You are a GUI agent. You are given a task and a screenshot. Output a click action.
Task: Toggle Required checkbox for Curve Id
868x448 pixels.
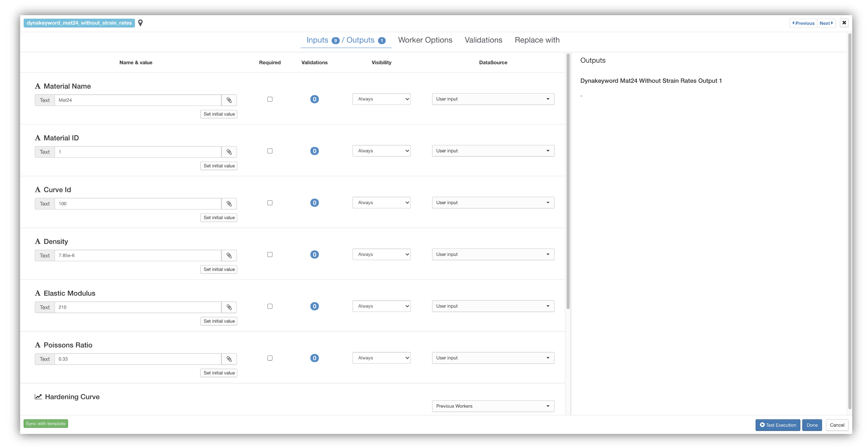pos(270,203)
